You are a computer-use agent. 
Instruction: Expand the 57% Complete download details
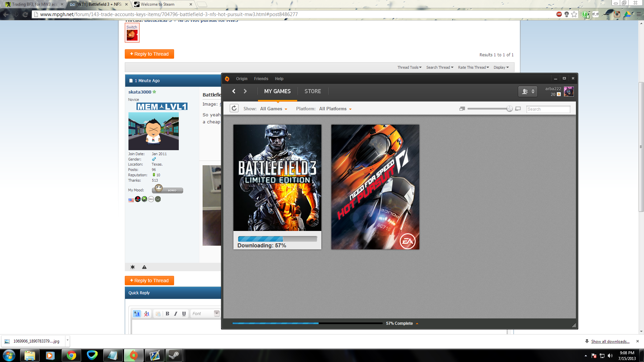pyautogui.click(x=417, y=323)
